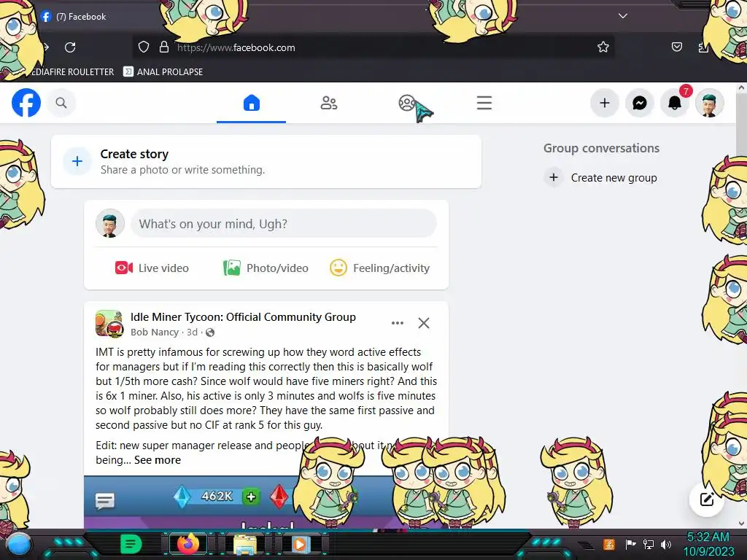This screenshot has width=747, height=560.
Task: Open the media player taskbar icon
Action: click(300, 544)
